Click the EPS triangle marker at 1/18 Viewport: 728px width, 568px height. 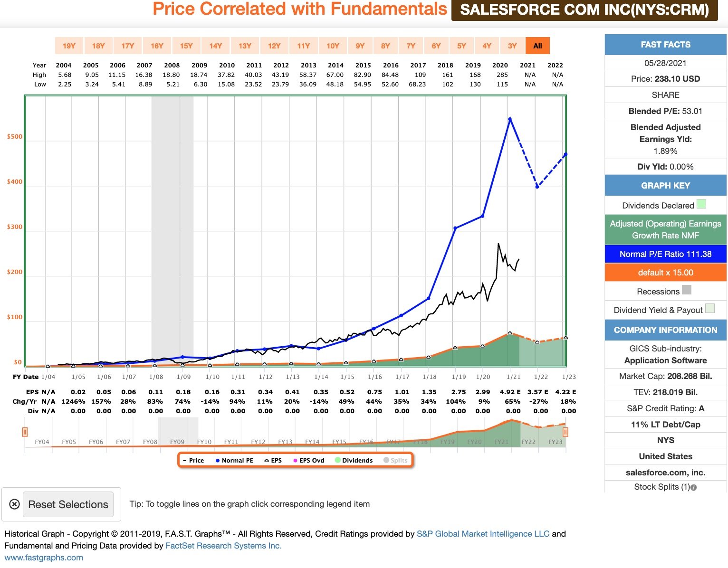429,357
